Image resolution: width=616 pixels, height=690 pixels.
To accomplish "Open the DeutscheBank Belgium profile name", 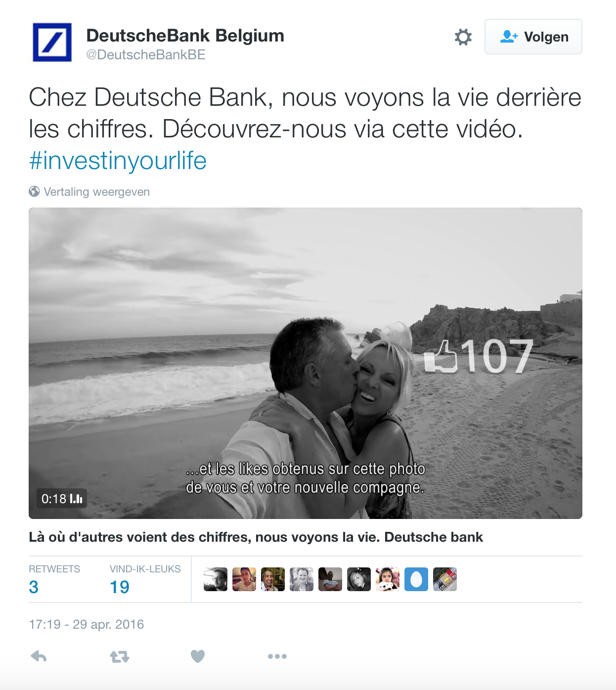I will [x=185, y=36].
